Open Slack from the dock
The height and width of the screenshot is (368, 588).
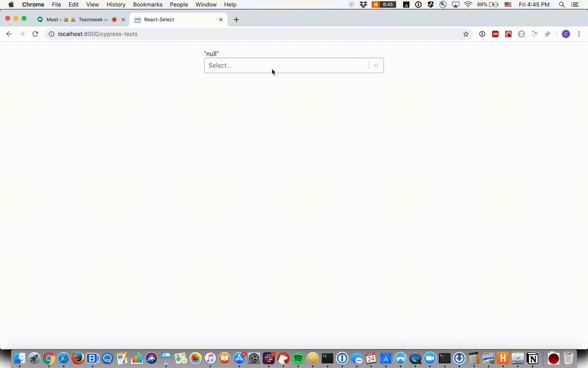point(268,358)
